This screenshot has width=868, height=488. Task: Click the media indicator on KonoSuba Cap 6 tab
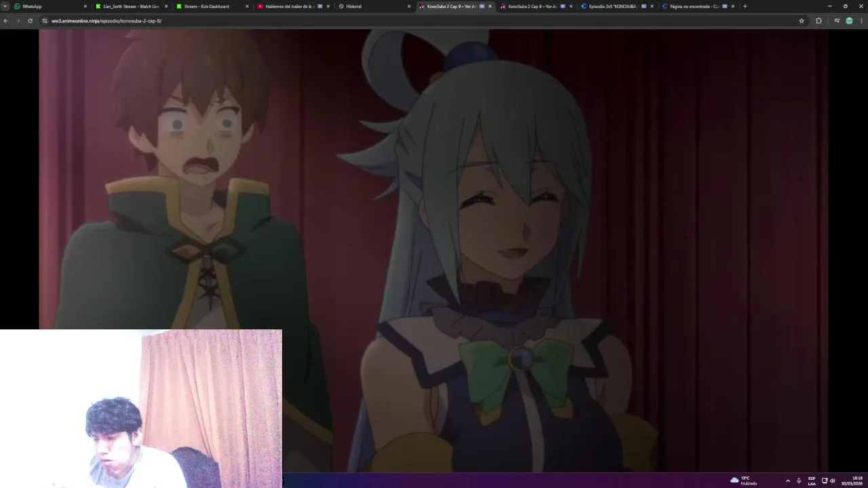pos(563,6)
